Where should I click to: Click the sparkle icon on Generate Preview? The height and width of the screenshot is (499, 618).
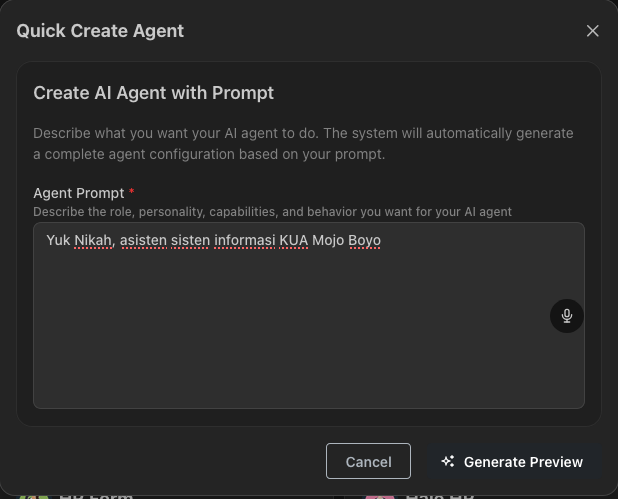pos(448,461)
